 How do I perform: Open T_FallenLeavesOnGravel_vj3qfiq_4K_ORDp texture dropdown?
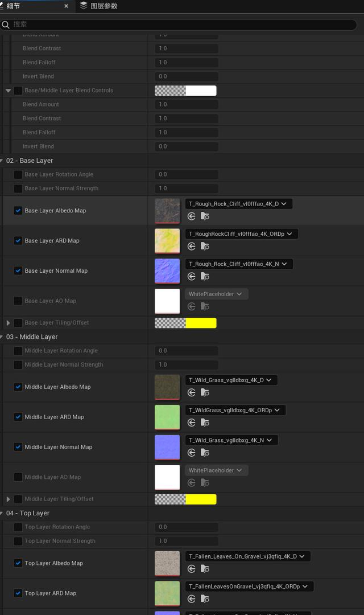[249, 587]
